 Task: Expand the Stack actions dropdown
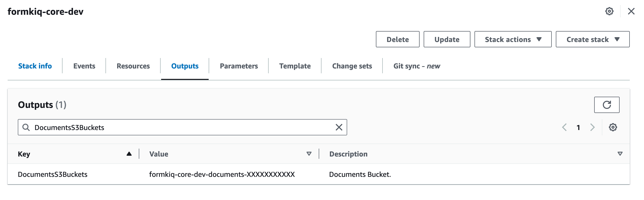(x=513, y=39)
